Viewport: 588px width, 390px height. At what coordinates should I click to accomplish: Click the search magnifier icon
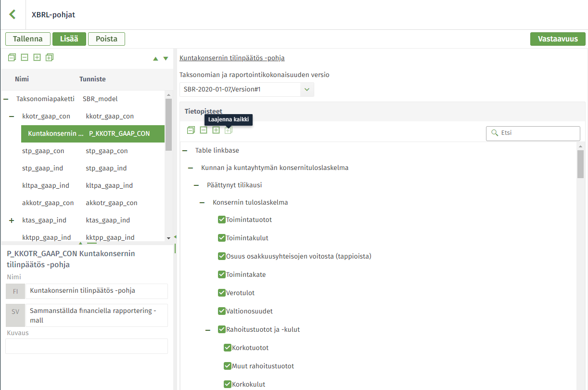[x=494, y=133]
